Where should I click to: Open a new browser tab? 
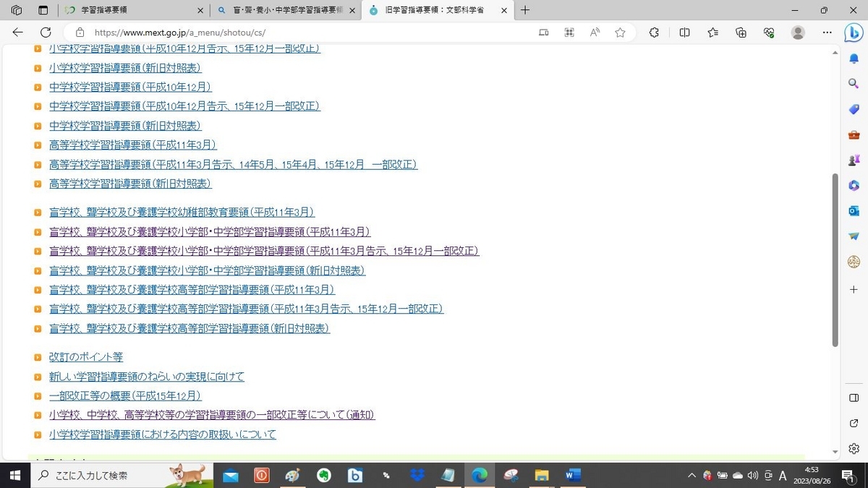(525, 10)
